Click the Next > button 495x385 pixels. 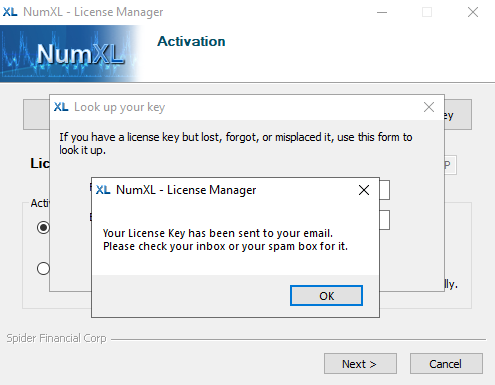(x=360, y=364)
